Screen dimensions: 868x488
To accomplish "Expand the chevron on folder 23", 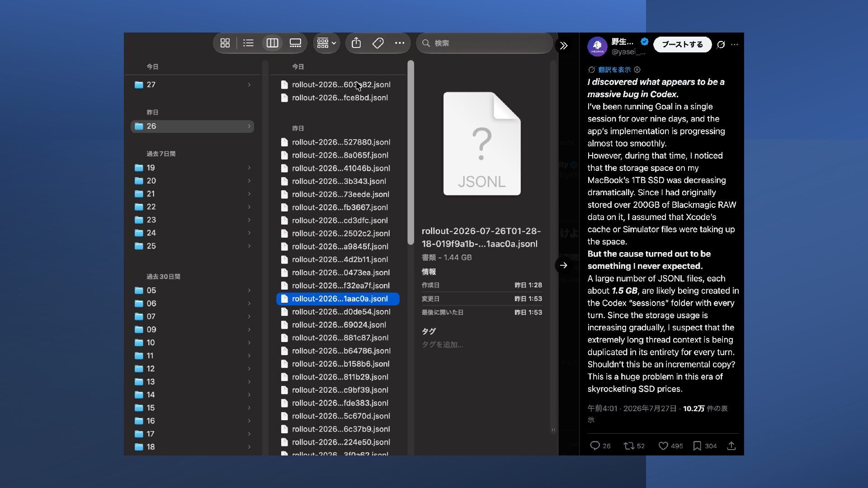I will click(249, 220).
